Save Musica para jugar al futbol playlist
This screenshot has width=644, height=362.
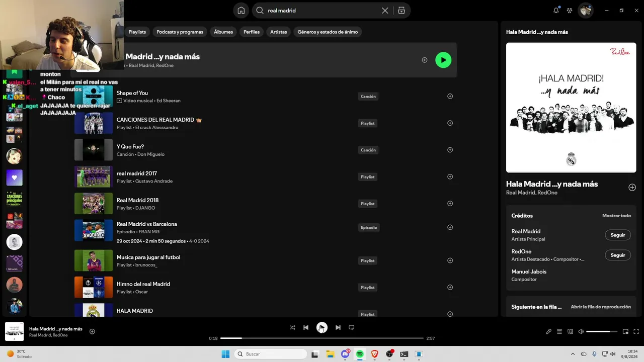pos(450,260)
